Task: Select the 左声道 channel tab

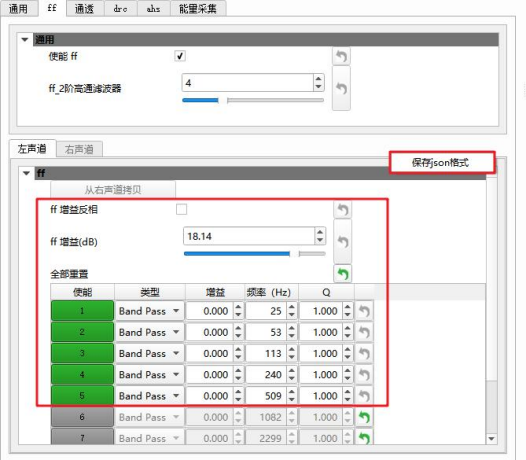Action: point(32,149)
